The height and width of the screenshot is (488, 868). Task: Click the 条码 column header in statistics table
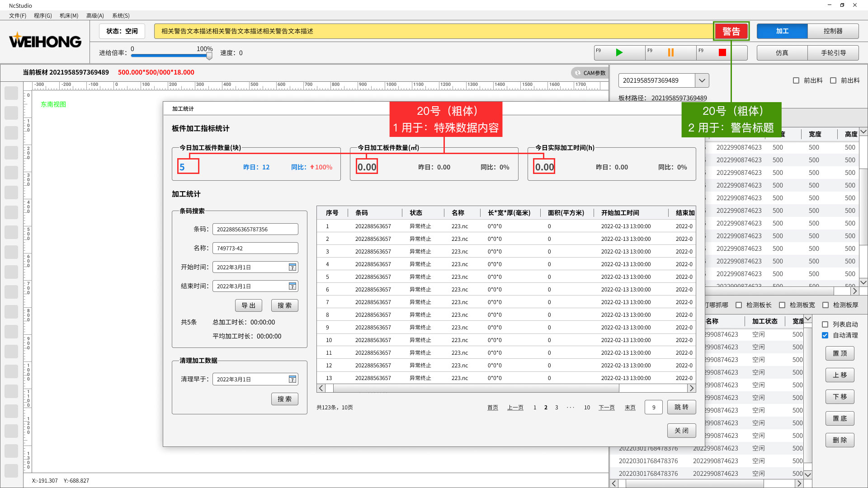pyautogui.click(x=362, y=213)
